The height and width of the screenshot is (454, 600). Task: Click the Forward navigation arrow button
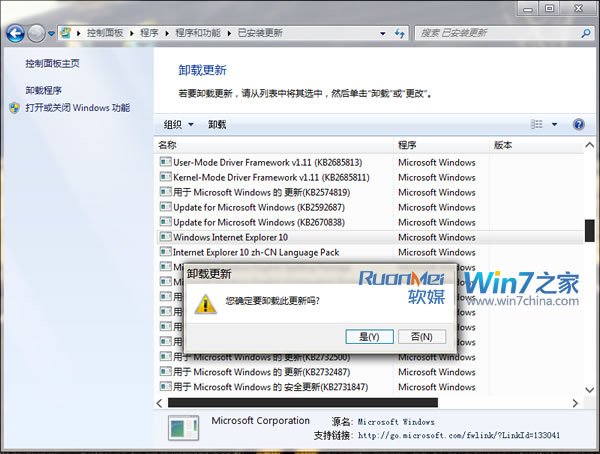click(37, 33)
